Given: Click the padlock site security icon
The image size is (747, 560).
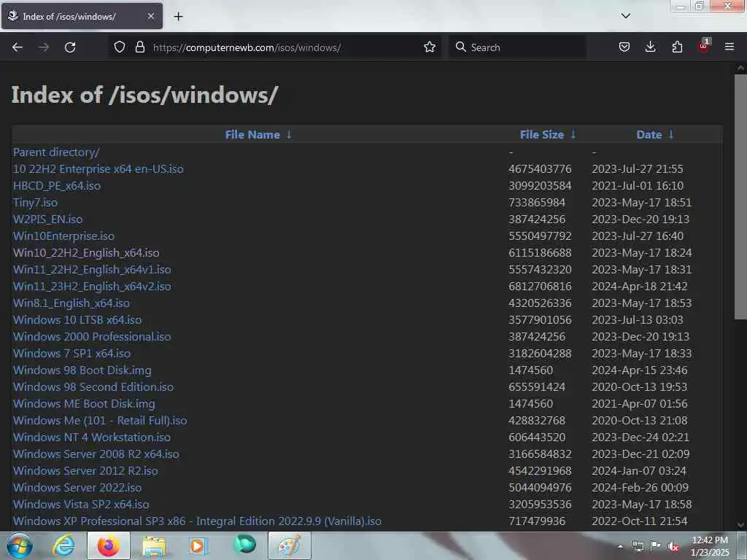Looking at the screenshot, I should [139, 47].
